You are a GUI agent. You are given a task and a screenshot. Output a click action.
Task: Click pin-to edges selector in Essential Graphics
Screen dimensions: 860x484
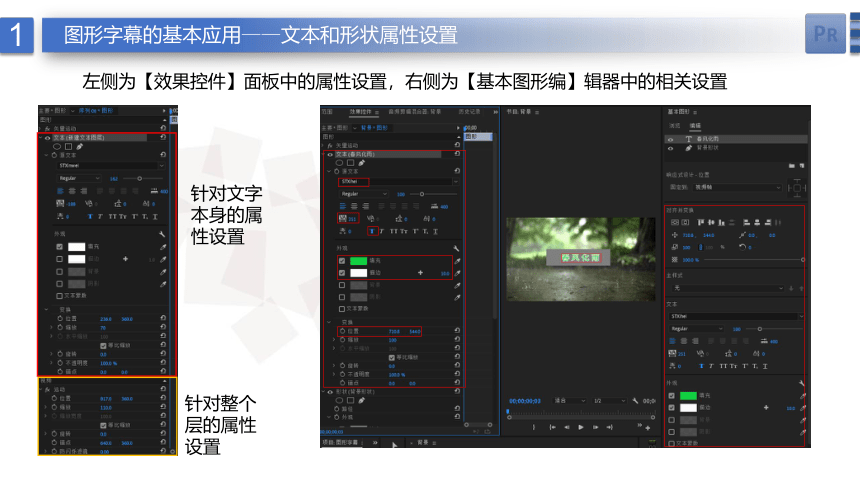click(x=796, y=188)
